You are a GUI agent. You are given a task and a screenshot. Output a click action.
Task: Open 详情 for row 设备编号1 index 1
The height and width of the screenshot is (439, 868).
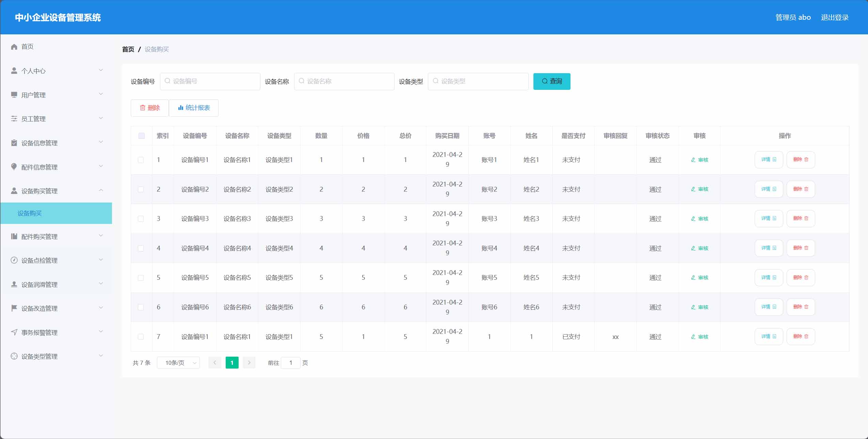click(769, 160)
